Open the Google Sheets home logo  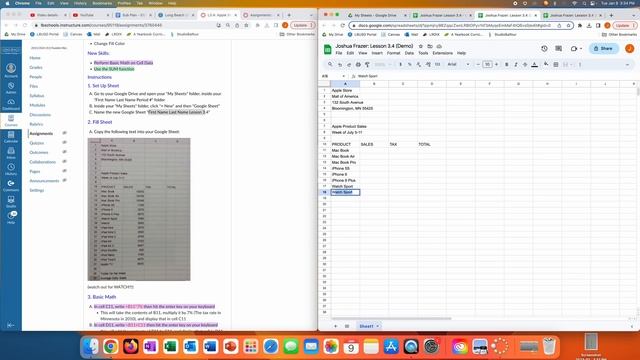click(327, 49)
